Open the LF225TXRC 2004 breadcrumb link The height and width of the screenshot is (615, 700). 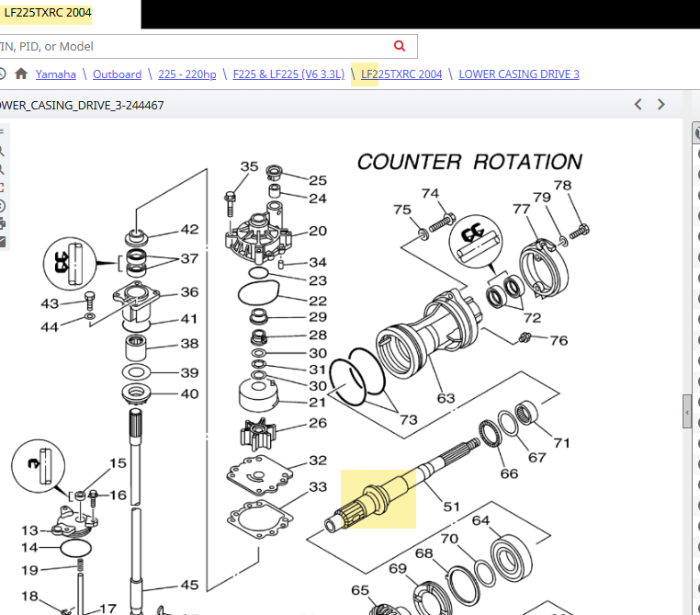(401, 74)
